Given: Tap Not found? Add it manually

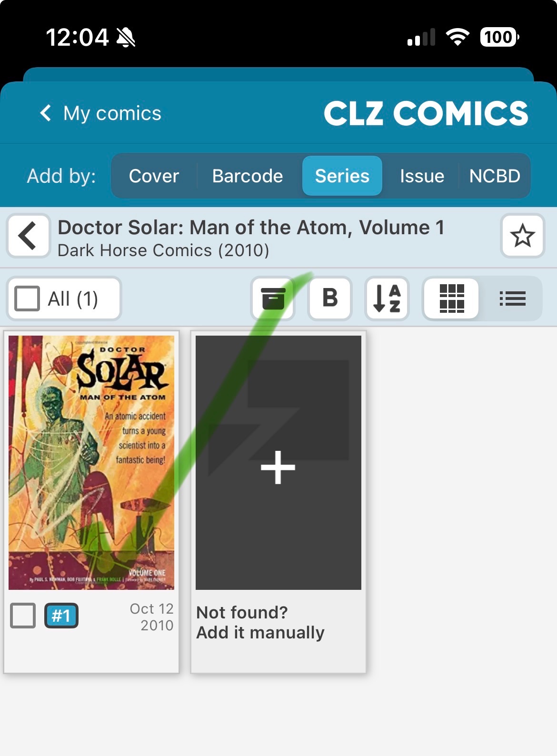Looking at the screenshot, I should coord(260,622).
